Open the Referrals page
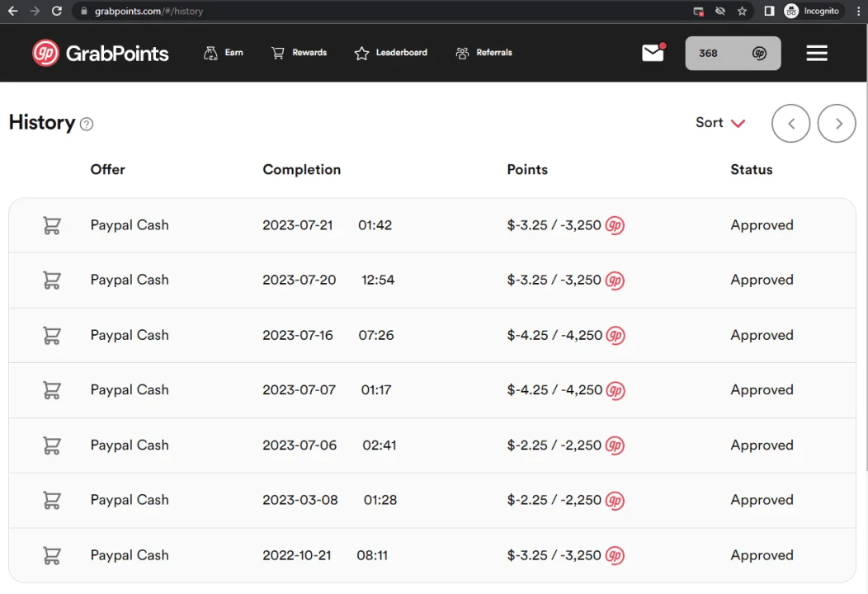The height and width of the screenshot is (594, 868). point(484,53)
